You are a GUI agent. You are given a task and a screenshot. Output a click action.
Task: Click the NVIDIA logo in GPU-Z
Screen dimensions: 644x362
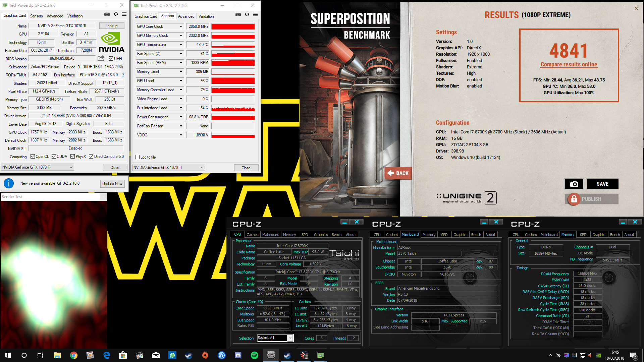(x=111, y=42)
